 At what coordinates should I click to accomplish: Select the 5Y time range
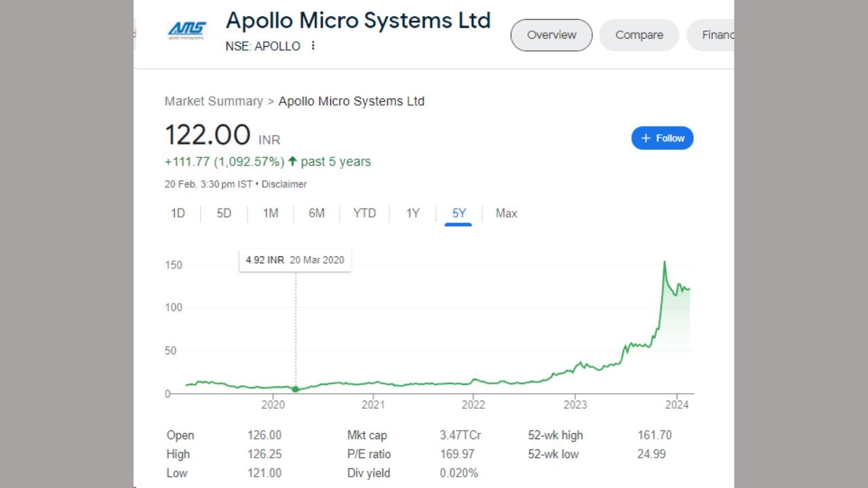pos(459,213)
